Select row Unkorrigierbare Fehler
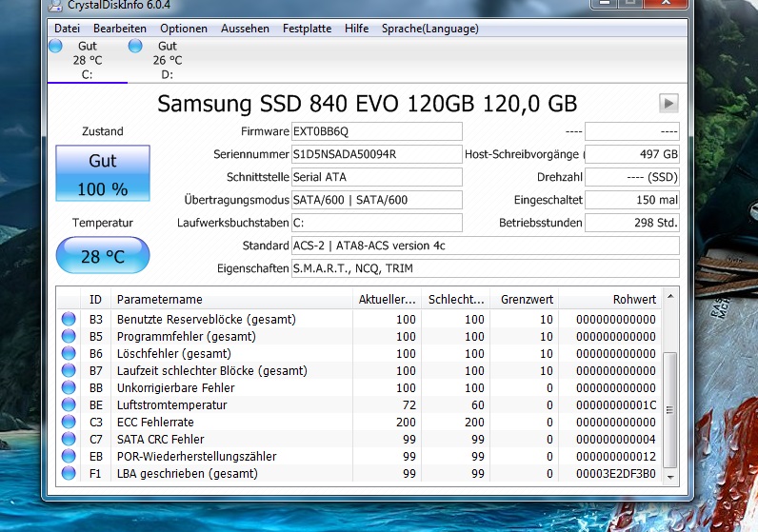This screenshot has width=758, height=532. (359, 388)
